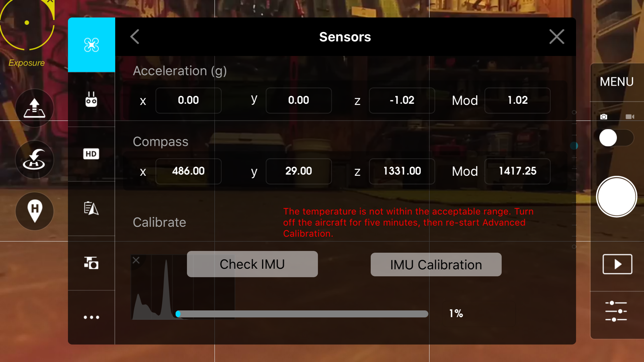
Task: Open the camera MENU
Action: tap(617, 82)
